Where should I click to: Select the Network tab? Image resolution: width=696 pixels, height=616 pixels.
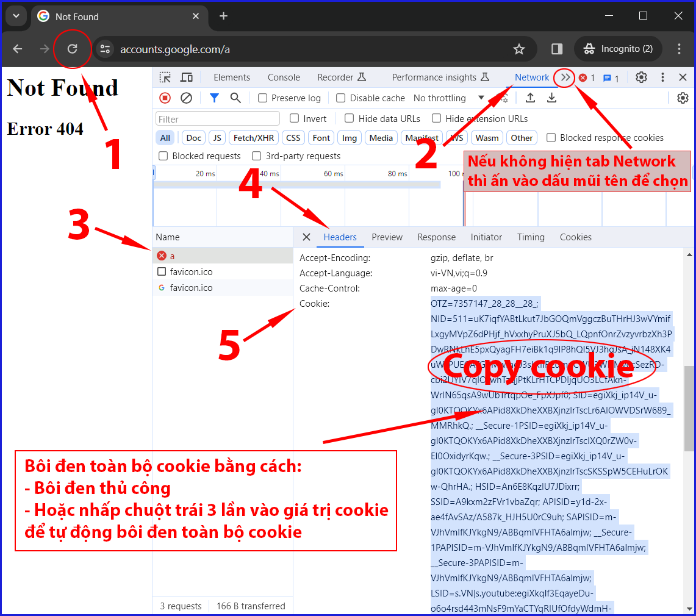point(532,77)
